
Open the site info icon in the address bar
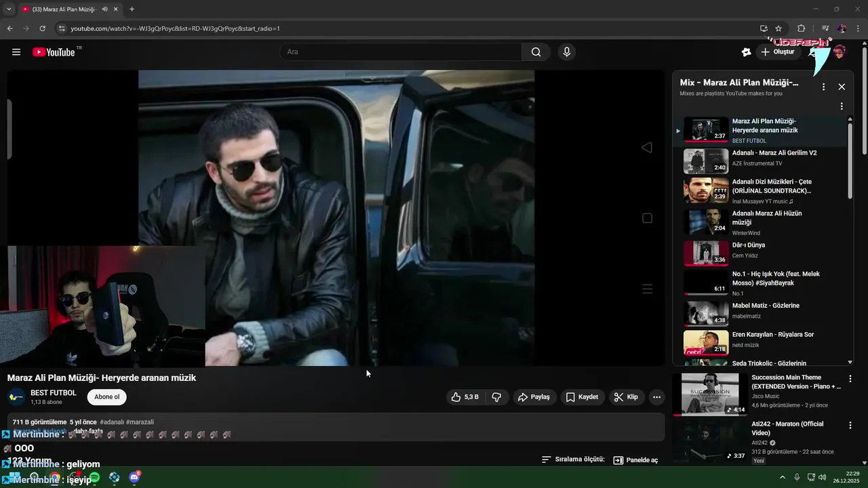tap(62, 28)
